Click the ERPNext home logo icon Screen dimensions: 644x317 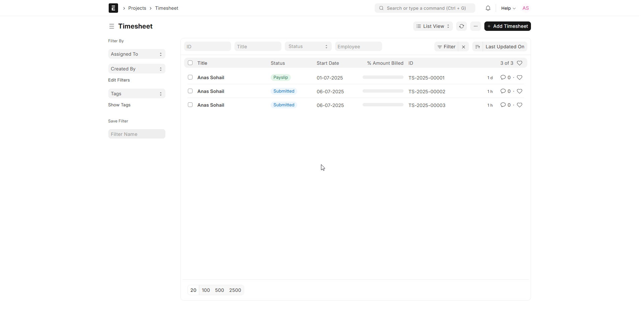coord(113,8)
